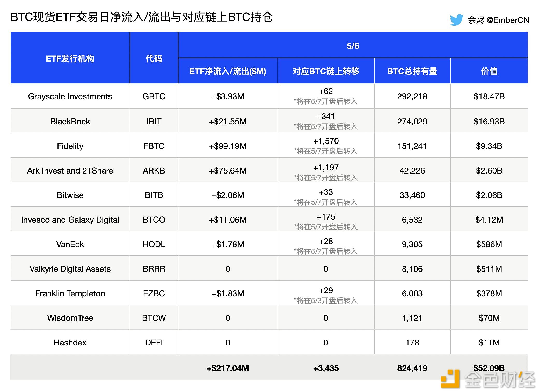Click the ARKB code cell
This screenshot has height=392, width=539.
(x=154, y=170)
